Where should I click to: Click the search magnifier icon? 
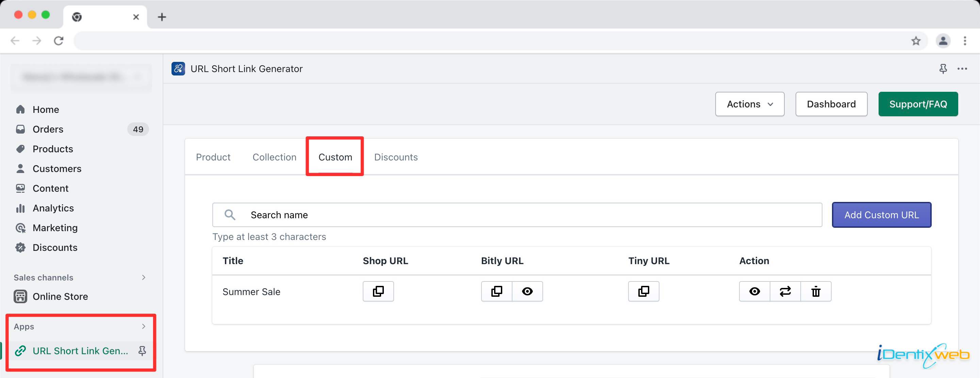tap(230, 215)
